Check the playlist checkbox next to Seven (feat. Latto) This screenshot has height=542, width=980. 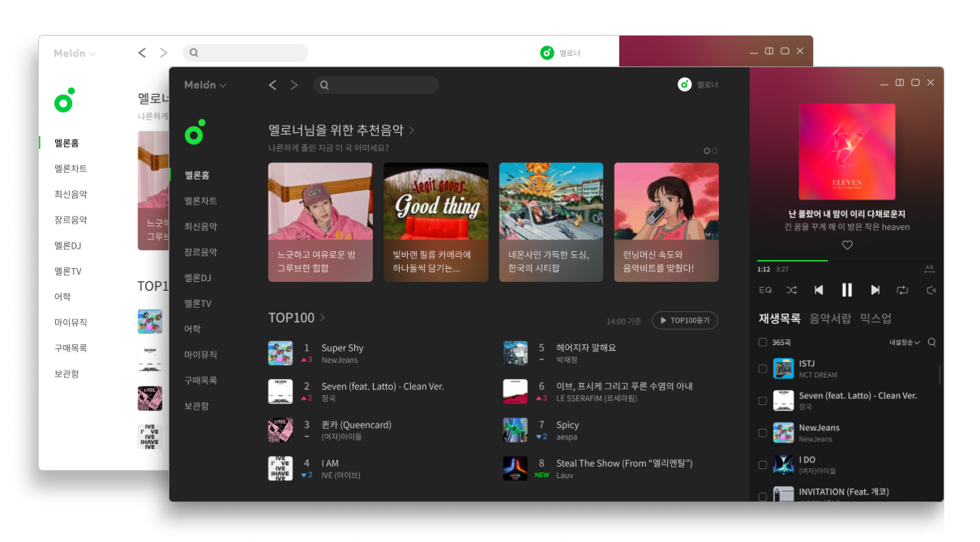762,401
